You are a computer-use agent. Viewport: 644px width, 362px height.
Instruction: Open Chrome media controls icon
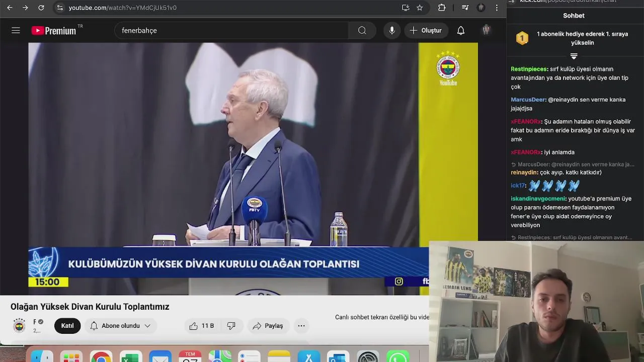point(465,8)
